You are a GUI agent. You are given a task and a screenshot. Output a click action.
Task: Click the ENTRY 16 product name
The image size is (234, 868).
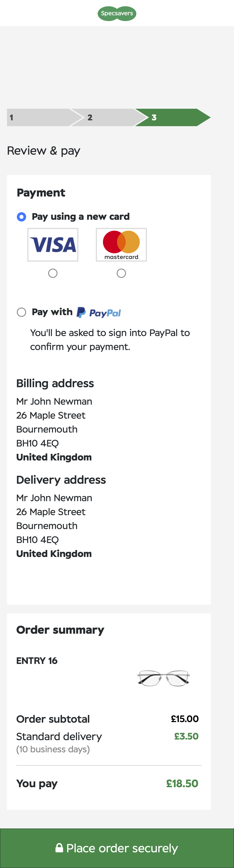pos(37,661)
